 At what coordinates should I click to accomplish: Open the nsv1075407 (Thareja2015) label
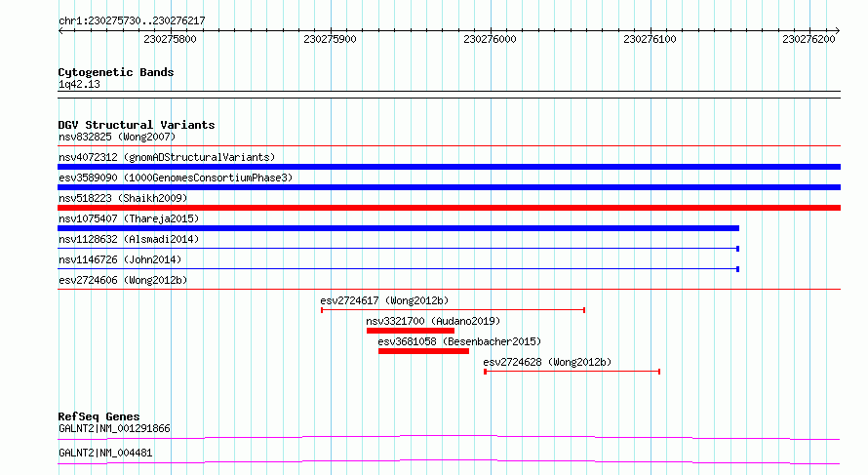pos(129,218)
